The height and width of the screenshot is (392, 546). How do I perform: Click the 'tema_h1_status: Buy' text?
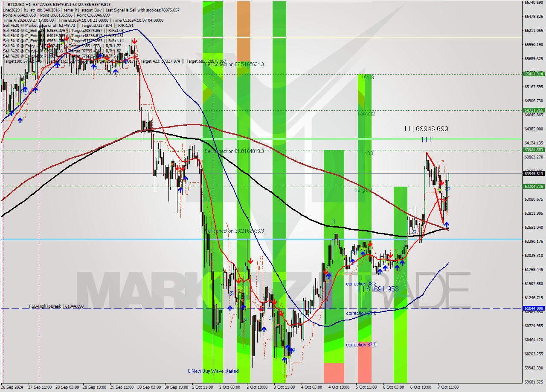pos(83,10)
